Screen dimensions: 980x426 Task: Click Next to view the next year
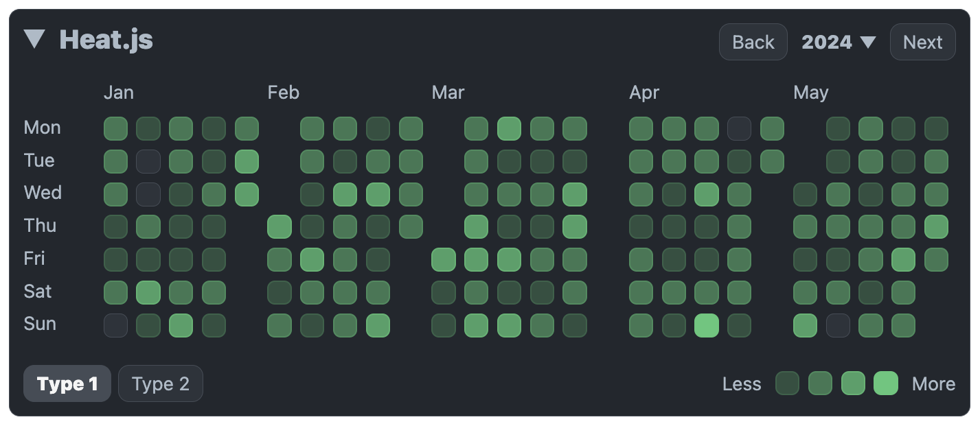tap(922, 42)
